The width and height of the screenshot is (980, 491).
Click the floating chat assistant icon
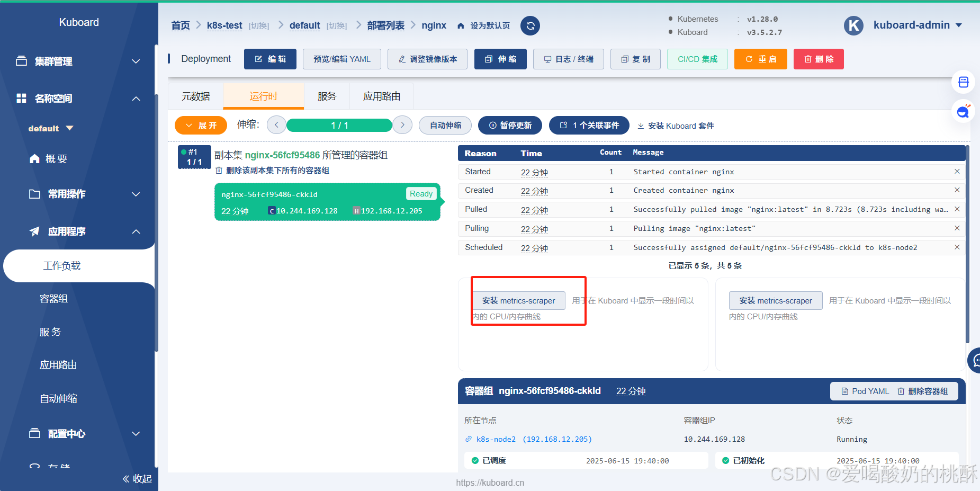click(x=963, y=112)
